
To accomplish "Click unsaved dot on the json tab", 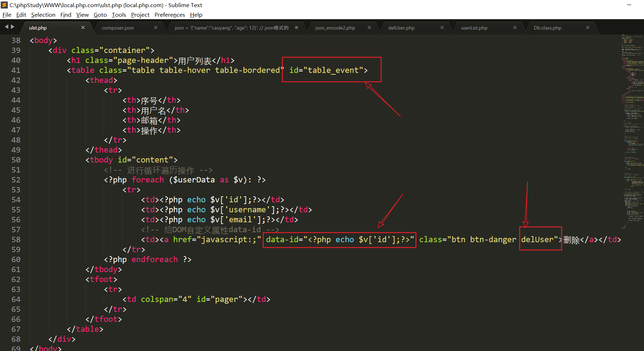I will [296, 28].
